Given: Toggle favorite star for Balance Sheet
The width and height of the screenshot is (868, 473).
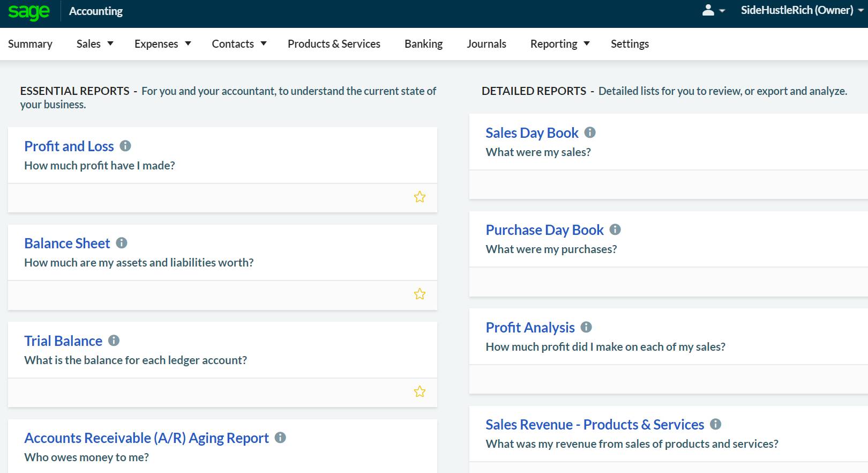Looking at the screenshot, I should click(x=420, y=294).
